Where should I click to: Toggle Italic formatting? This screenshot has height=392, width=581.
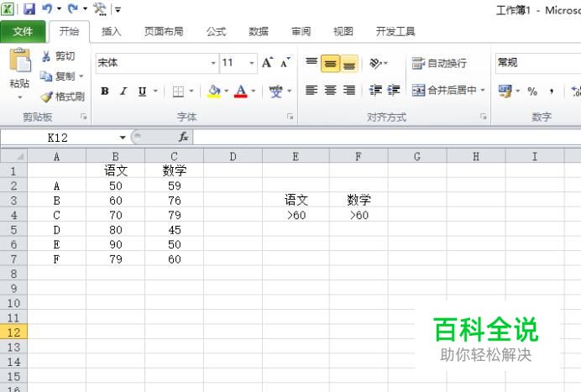[x=123, y=91]
